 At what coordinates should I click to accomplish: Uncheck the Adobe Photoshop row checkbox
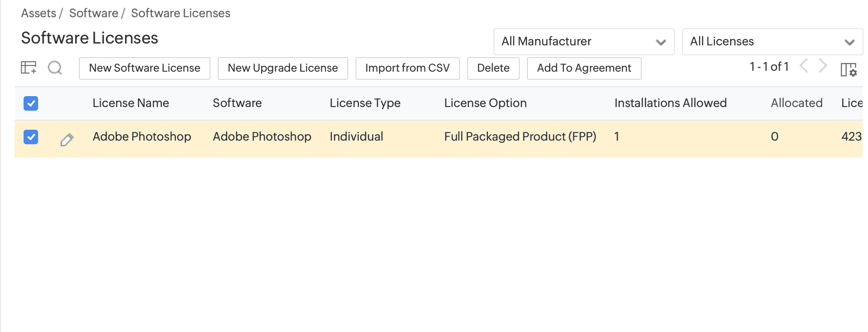(x=31, y=137)
